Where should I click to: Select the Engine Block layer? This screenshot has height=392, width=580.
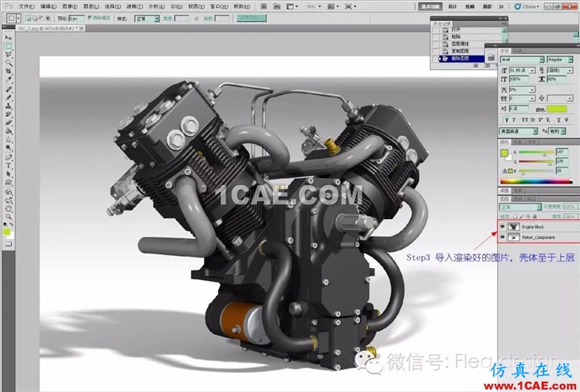tap(539, 227)
